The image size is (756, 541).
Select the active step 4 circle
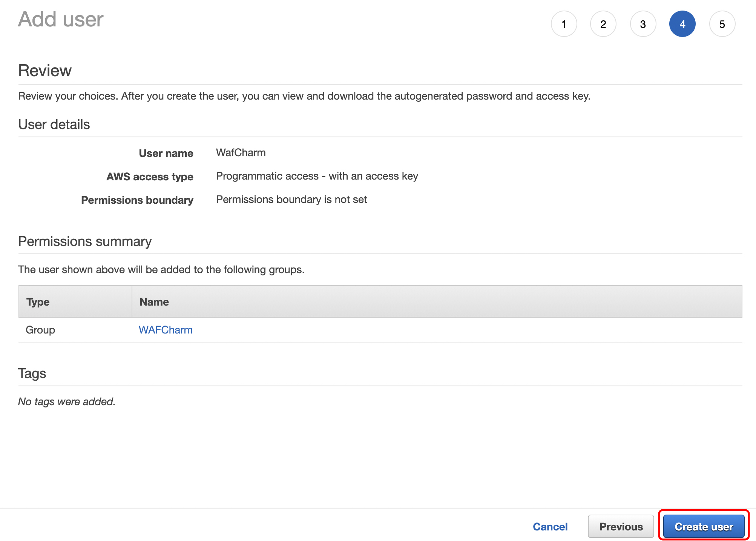pyautogui.click(x=682, y=24)
